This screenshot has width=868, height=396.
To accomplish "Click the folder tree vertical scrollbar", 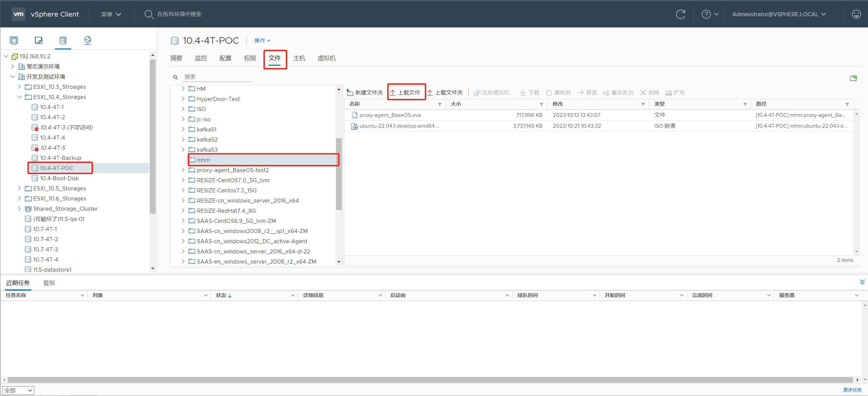I will pyautogui.click(x=339, y=174).
